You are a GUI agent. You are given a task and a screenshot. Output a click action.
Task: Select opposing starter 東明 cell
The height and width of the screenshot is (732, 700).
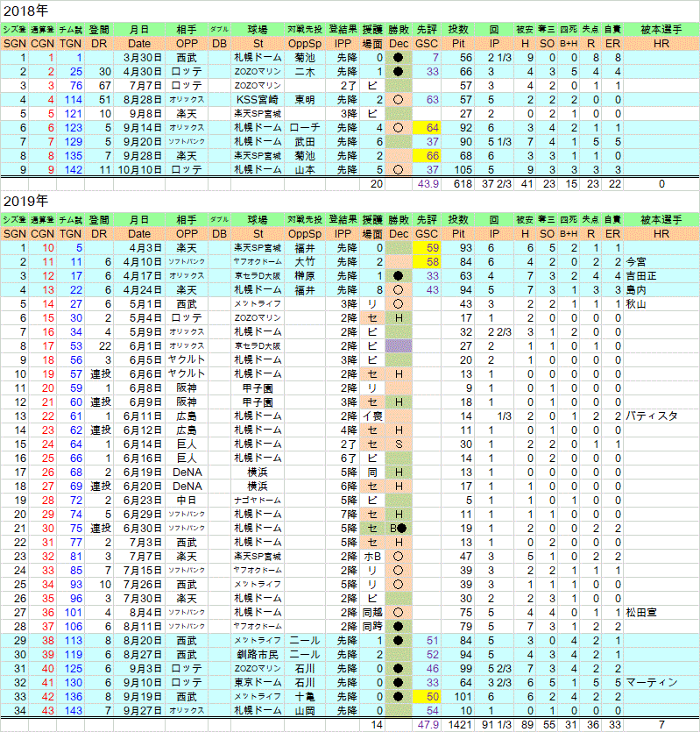[x=305, y=99]
